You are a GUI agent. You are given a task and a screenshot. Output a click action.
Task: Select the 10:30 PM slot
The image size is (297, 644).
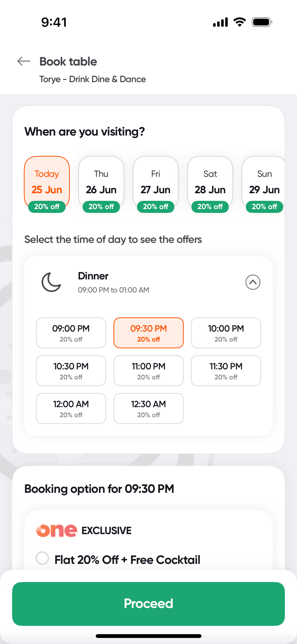pyautogui.click(x=71, y=371)
